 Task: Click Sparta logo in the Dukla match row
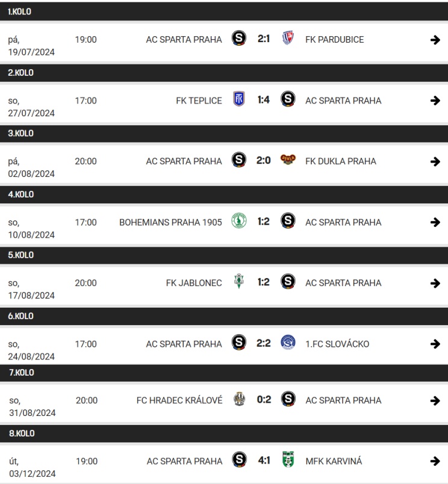[239, 161]
